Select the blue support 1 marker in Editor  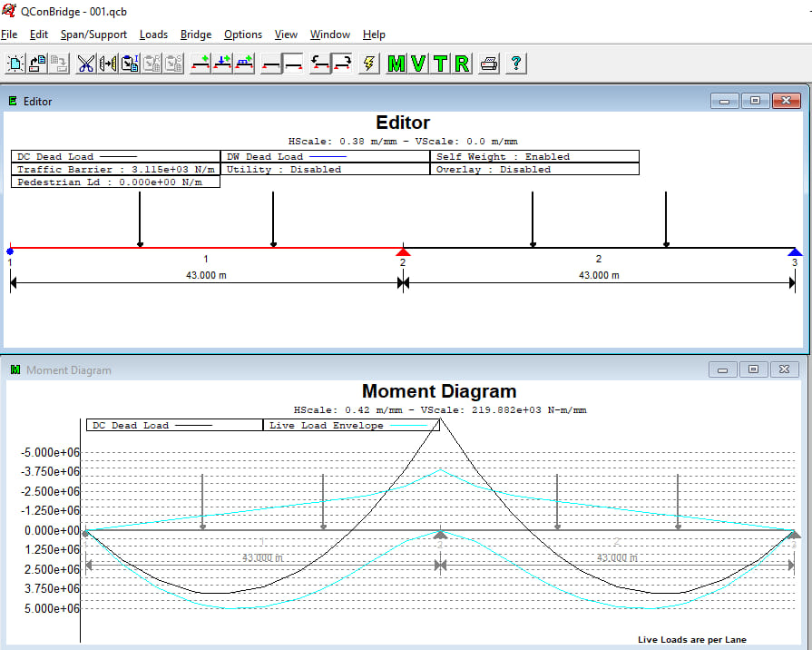pyautogui.click(x=10, y=251)
